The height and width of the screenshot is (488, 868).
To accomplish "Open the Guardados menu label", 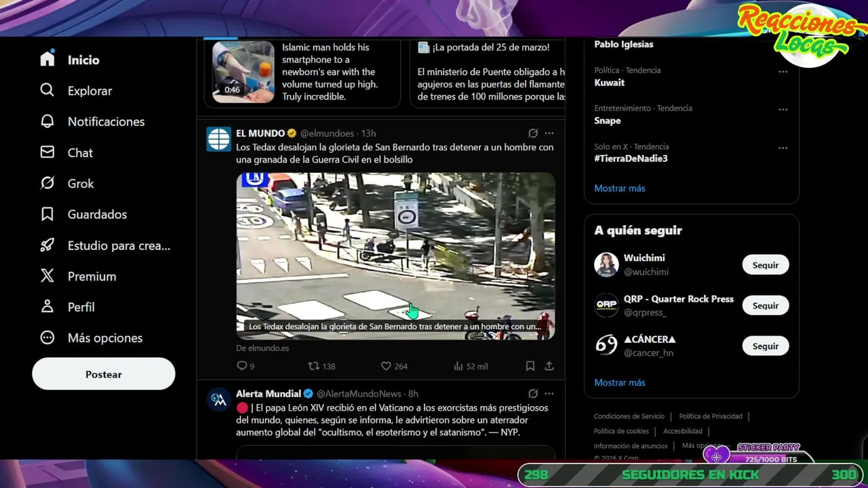I will [97, 214].
